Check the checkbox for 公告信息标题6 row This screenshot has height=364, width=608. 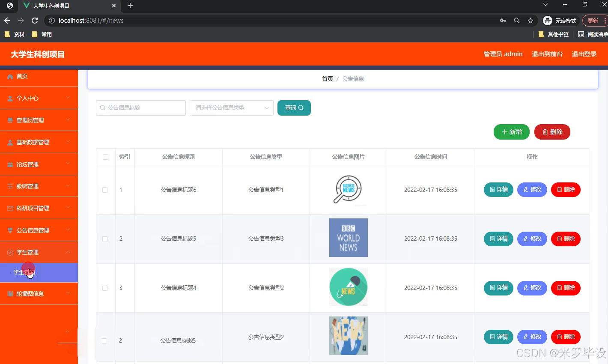(x=106, y=190)
